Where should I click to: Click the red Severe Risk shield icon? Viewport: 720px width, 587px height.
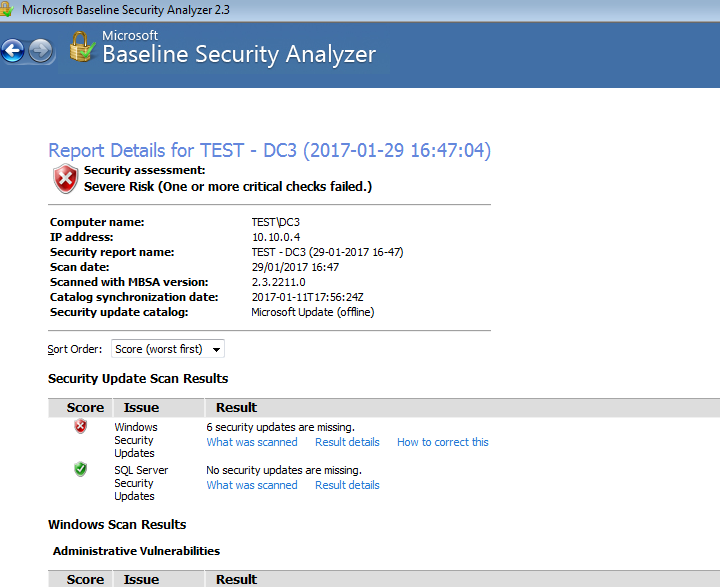coord(66,178)
